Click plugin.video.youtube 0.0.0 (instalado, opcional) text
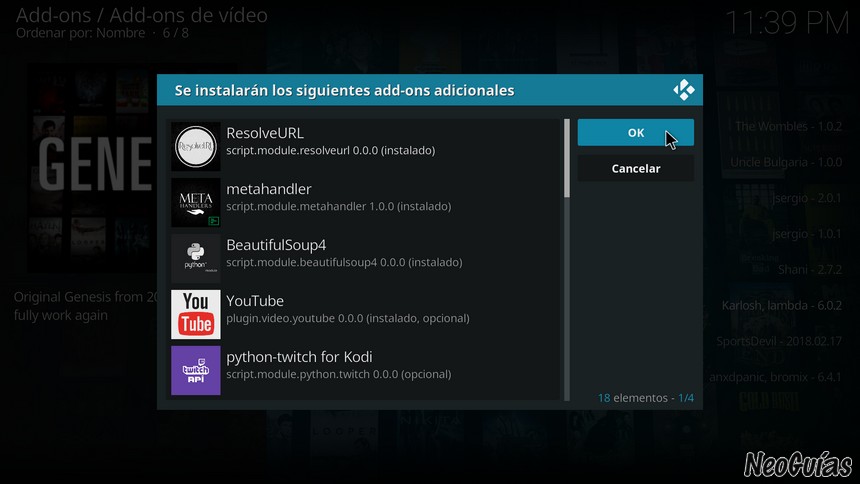860x484 pixels. 348,318
